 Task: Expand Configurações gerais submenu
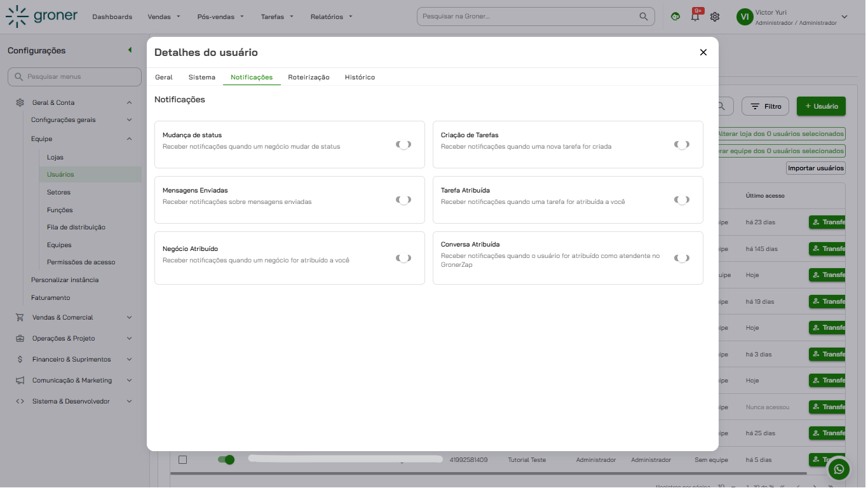coord(129,119)
